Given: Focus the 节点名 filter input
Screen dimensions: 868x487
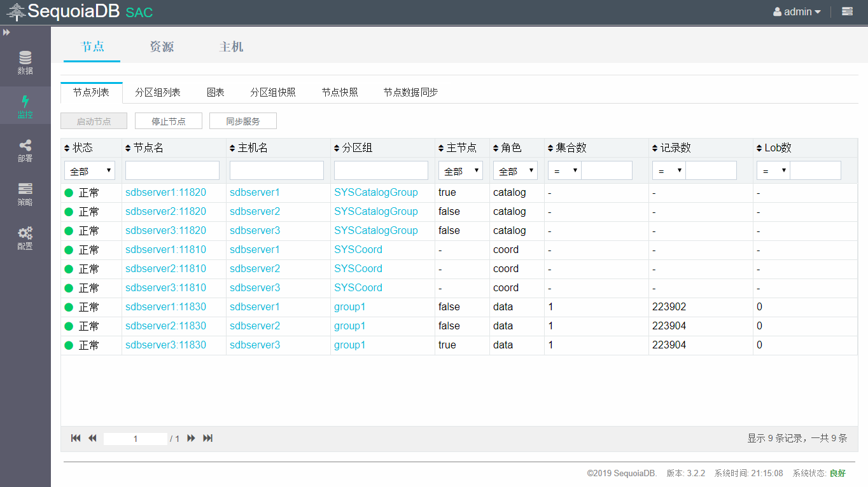Looking at the screenshot, I should [172, 170].
